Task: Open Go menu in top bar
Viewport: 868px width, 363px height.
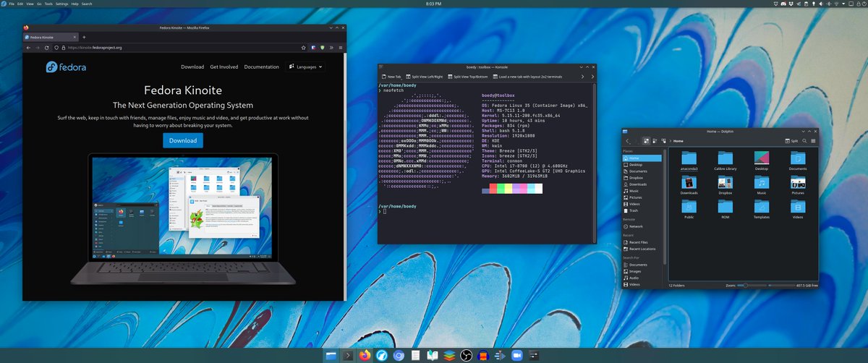Action: (x=40, y=4)
